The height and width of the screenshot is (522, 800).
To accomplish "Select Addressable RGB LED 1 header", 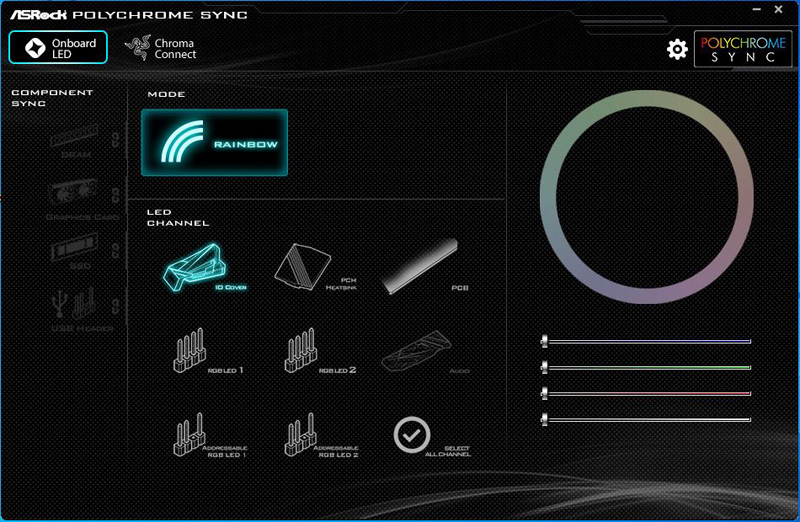I will point(210,435).
